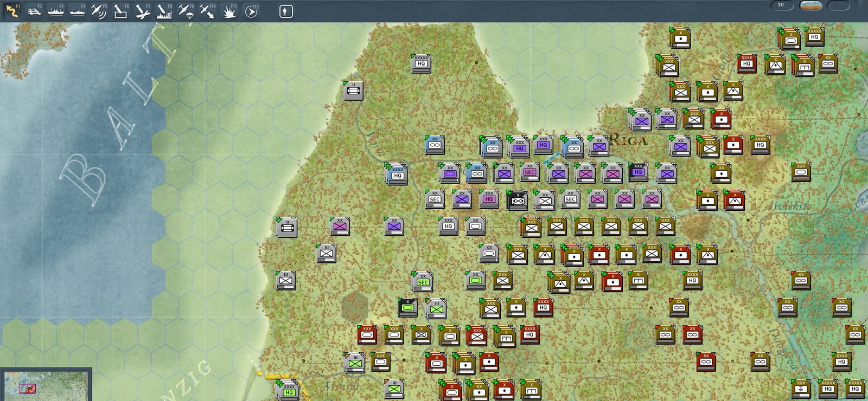The height and width of the screenshot is (401, 868).
Task: Select the F1 move mode arrow icon
Action: coord(12,11)
